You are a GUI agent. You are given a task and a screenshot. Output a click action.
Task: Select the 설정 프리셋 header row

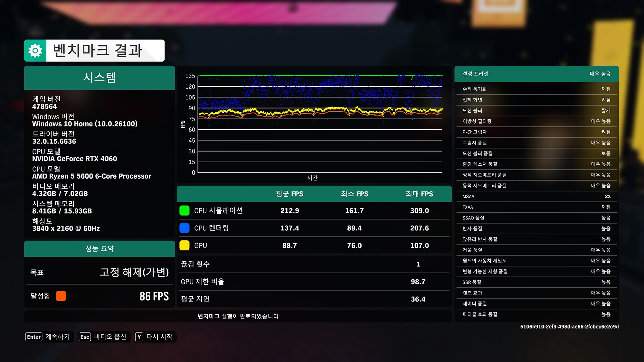[536, 74]
